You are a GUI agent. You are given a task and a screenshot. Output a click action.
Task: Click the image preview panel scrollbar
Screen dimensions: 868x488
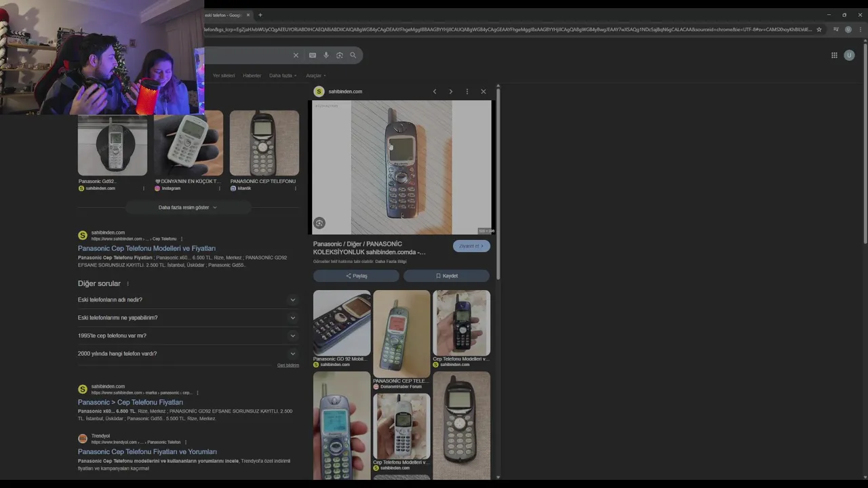click(x=498, y=183)
